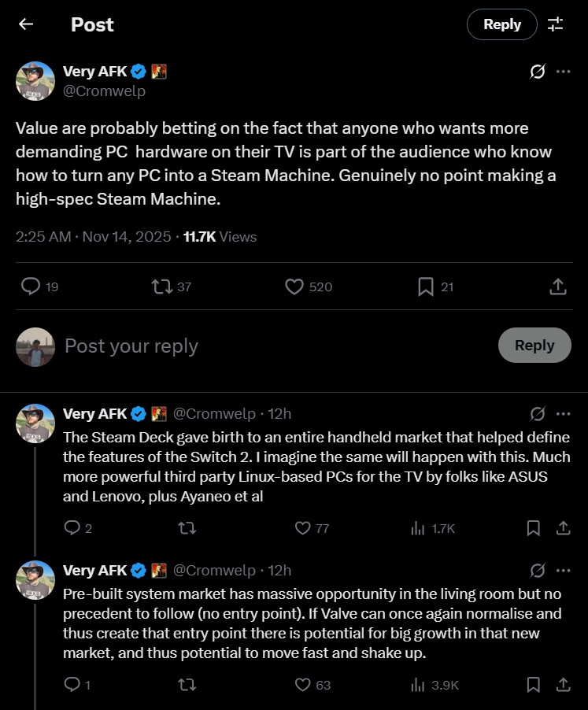Open reply filter settings icon
The height and width of the screenshot is (710, 588).
[x=556, y=24]
